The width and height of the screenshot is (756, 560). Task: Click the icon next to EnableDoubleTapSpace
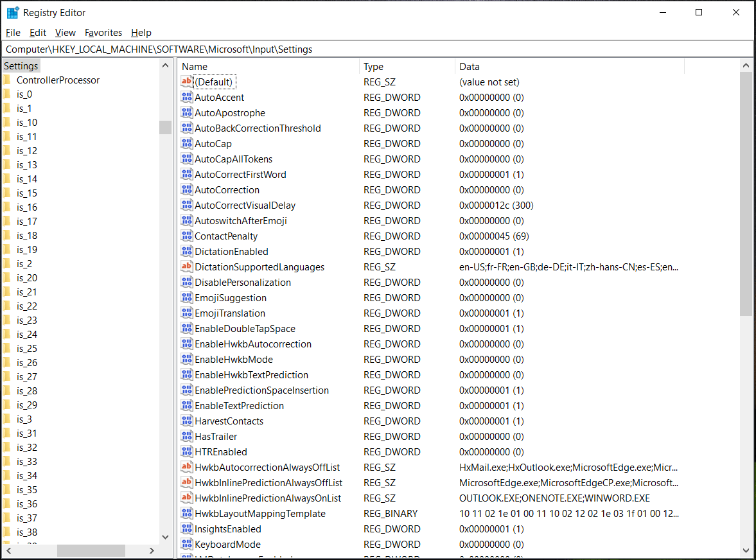[x=186, y=328]
